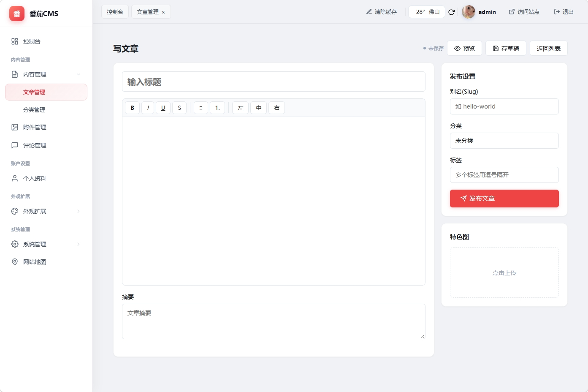Apply italic formatting in editor toolbar
This screenshot has width=588, height=392.
[148, 108]
